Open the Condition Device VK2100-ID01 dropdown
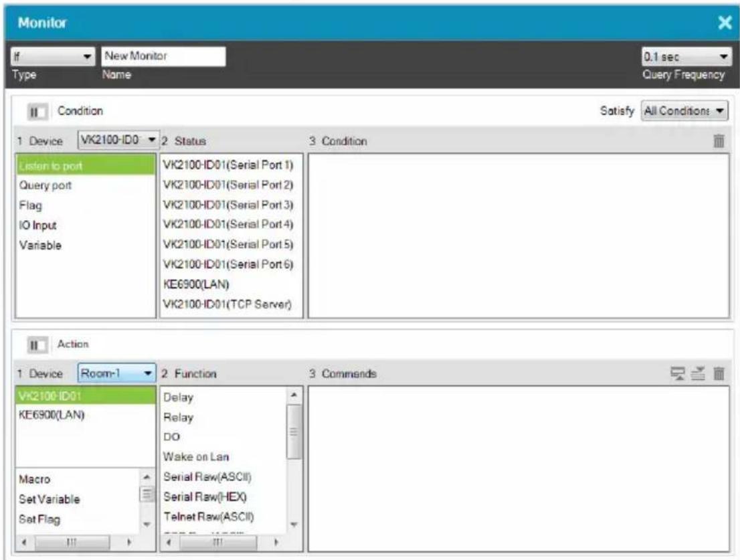Image resolution: width=740 pixels, height=560 pixels. click(x=118, y=140)
